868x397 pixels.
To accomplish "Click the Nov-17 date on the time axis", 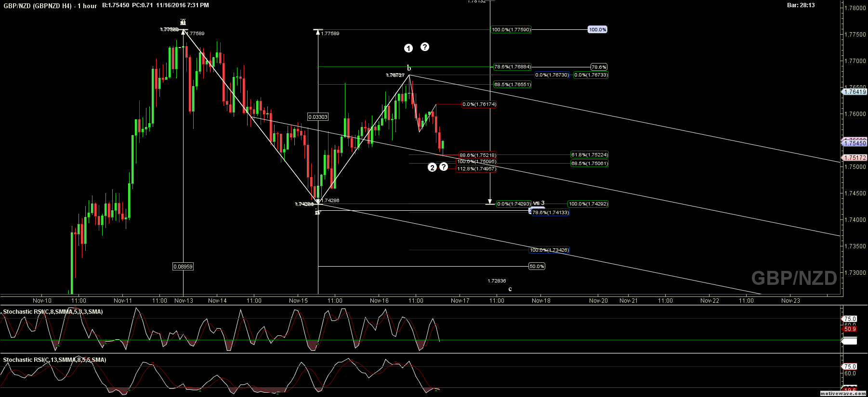I will 460,301.
